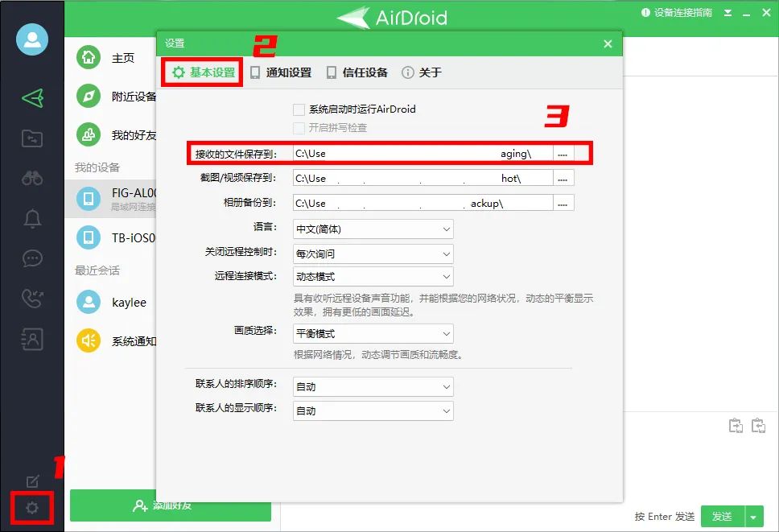The image size is (779, 532).
Task: Enable the 开启拼写检查 checkbox
Action: pyautogui.click(x=297, y=127)
